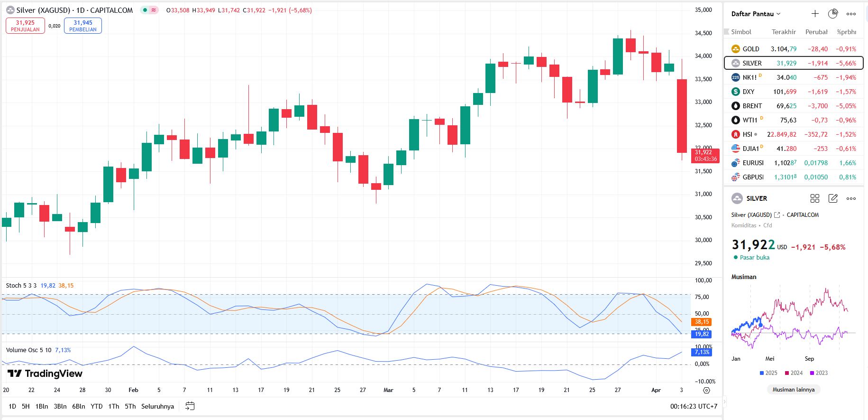Open the SILVER details three-dots menu

point(851,198)
